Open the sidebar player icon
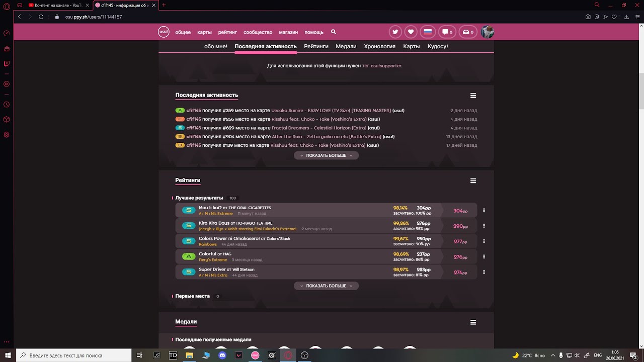644x362 pixels. [7, 84]
